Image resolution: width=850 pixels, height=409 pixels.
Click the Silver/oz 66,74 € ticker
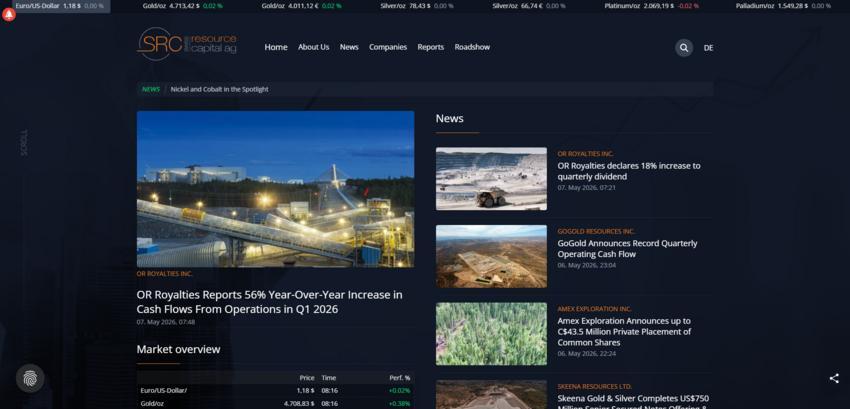point(529,6)
